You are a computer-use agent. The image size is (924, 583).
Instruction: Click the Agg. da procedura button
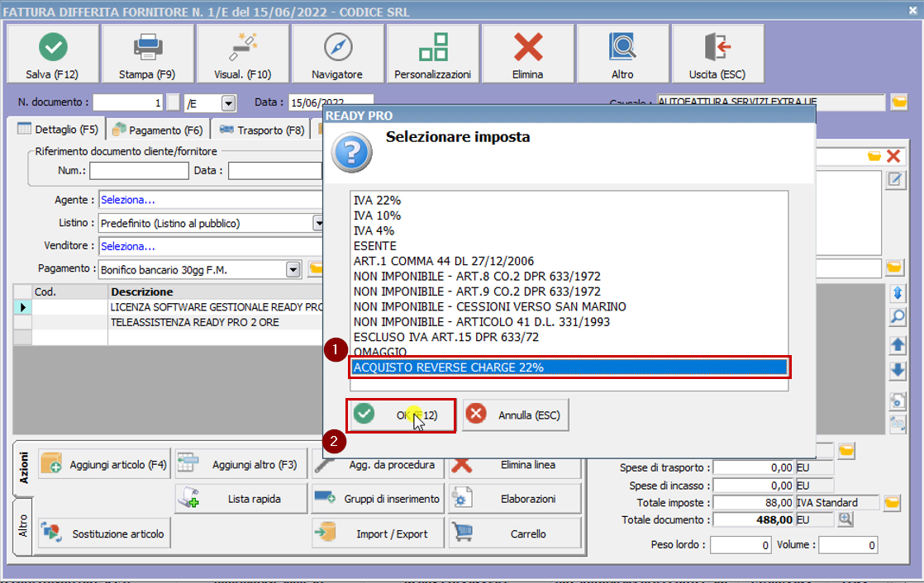point(378,465)
